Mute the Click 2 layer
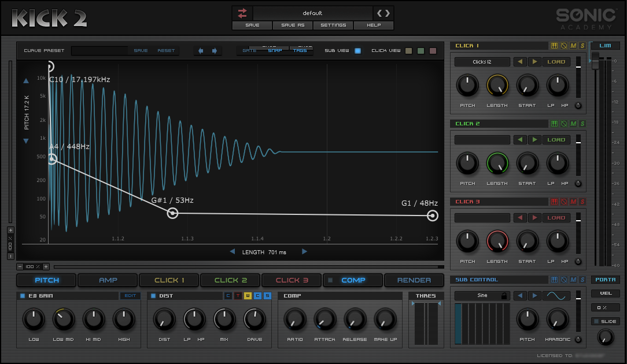This screenshot has width=627, height=364. [x=573, y=124]
